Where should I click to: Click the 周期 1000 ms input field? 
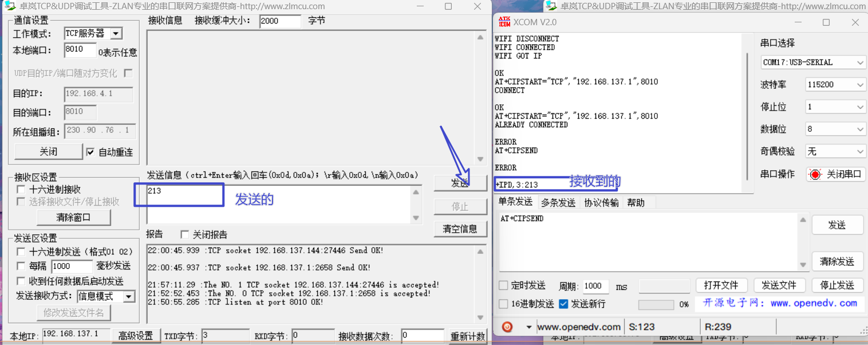pyautogui.click(x=595, y=286)
